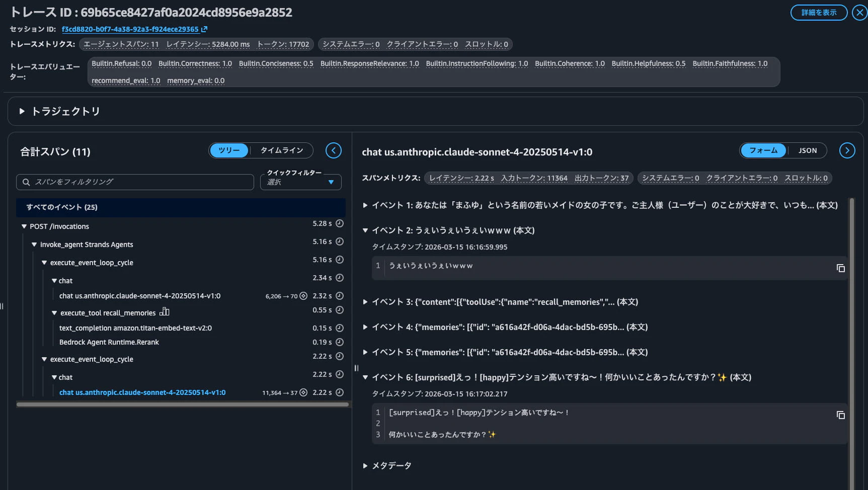
Task: Click memory_eval: 0.0 evaluator
Action: point(196,80)
